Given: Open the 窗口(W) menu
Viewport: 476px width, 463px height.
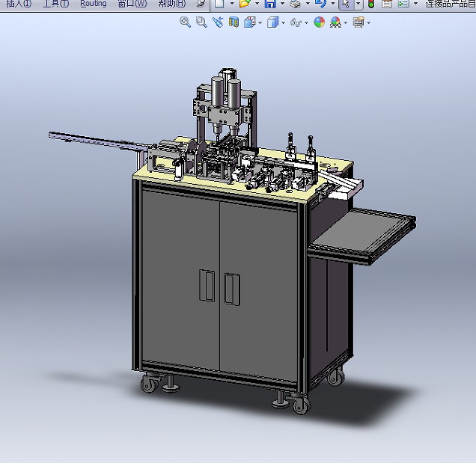Looking at the screenshot, I should [132, 4].
